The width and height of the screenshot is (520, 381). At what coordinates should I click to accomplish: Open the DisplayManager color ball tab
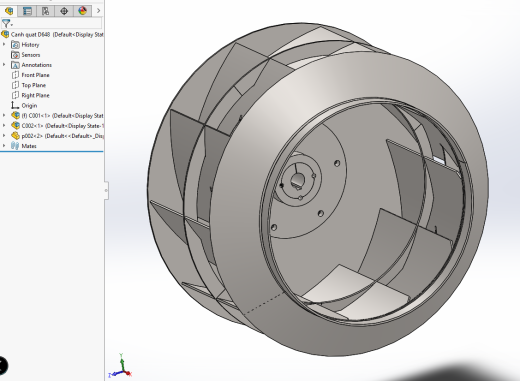(x=82, y=11)
